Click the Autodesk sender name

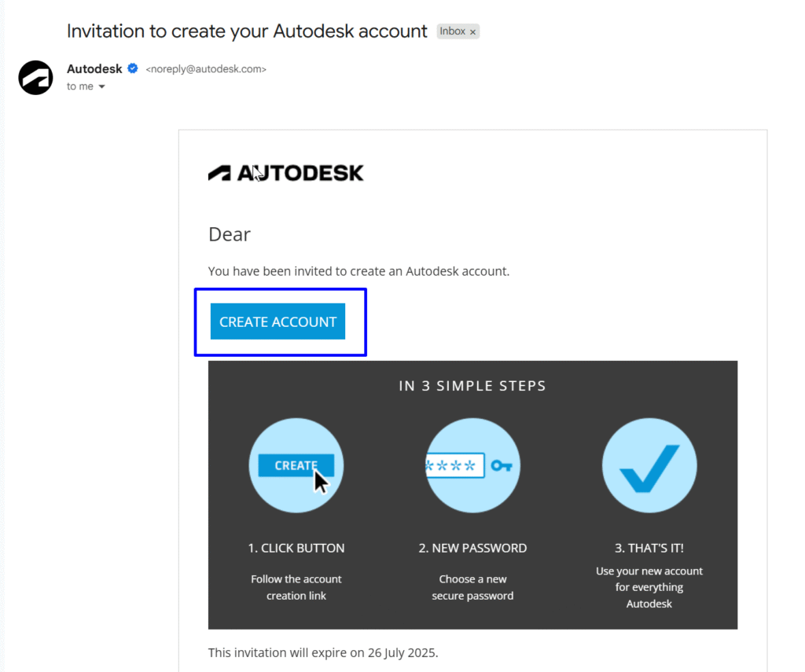click(x=94, y=69)
